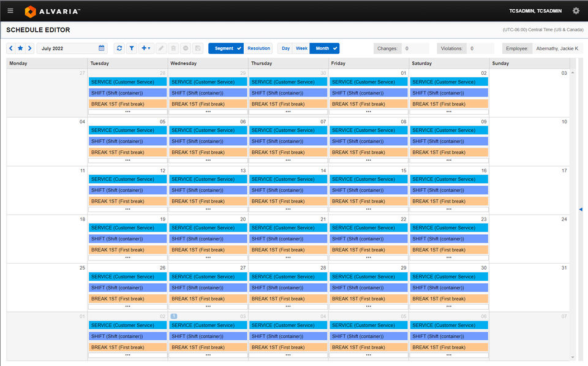
Task: Select BREAK 1ST on Saturday July 23
Action: click(449, 250)
